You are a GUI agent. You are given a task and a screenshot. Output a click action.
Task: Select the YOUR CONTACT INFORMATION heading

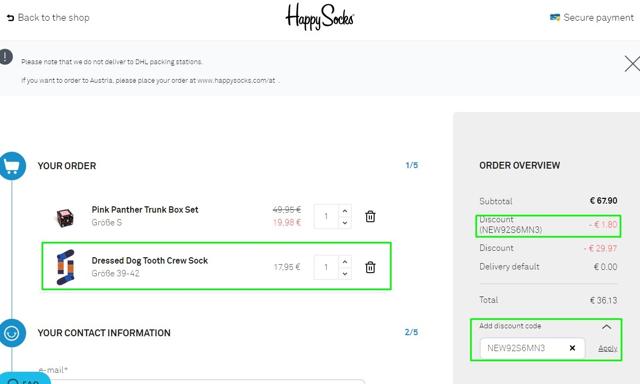[104, 333]
